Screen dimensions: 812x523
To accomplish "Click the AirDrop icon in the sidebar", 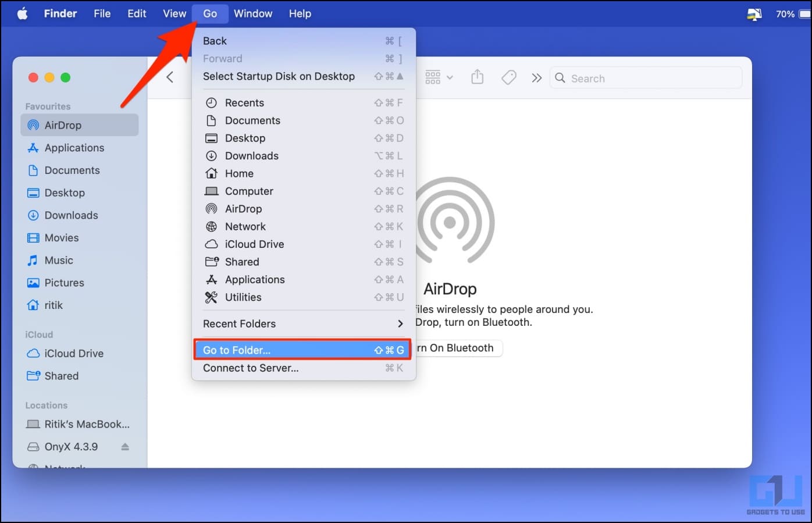I will click(33, 125).
